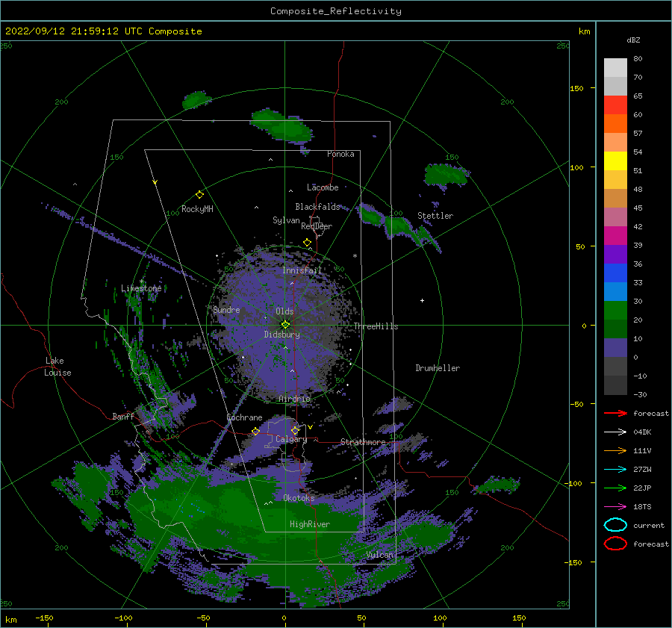Viewport: 672px width, 628px height.
Task: Click the asterisk marker east of Innisfail
Action: point(355,256)
